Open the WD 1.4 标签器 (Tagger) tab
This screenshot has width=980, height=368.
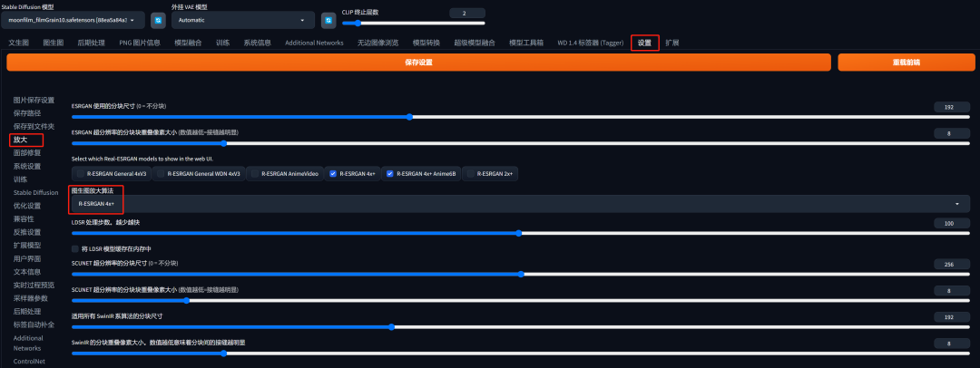[590, 43]
